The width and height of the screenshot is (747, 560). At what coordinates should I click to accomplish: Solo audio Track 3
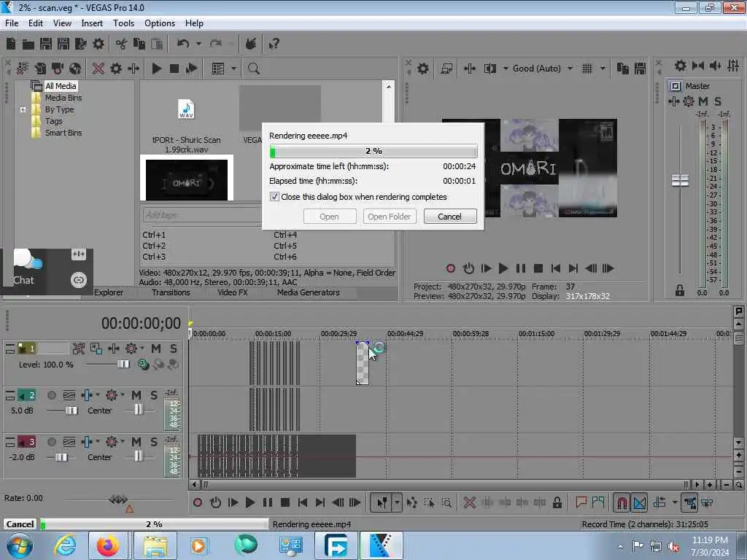point(154,442)
